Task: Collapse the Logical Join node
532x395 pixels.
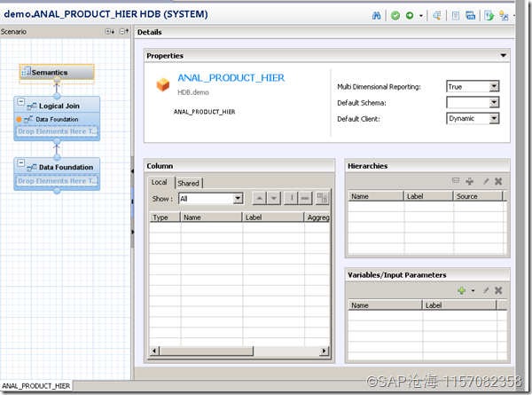Action: click(x=21, y=101)
